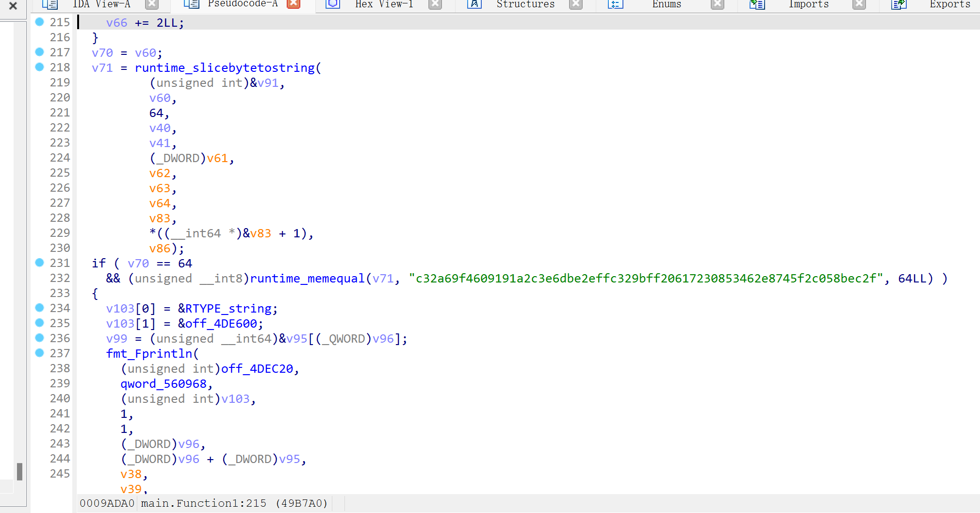The height and width of the screenshot is (513, 980).
Task: Click the main.Function1 status bar address
Action: point(203,503)
